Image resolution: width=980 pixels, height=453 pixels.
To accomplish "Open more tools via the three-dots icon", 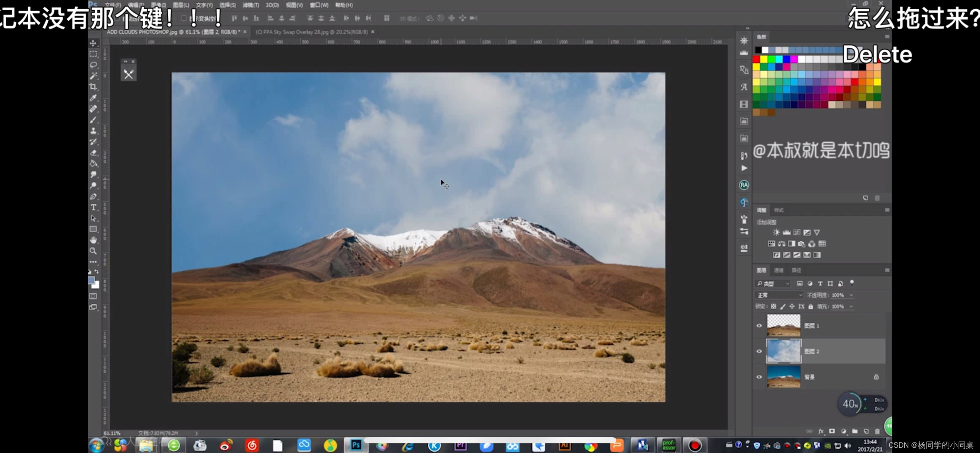I will point(93,262).
